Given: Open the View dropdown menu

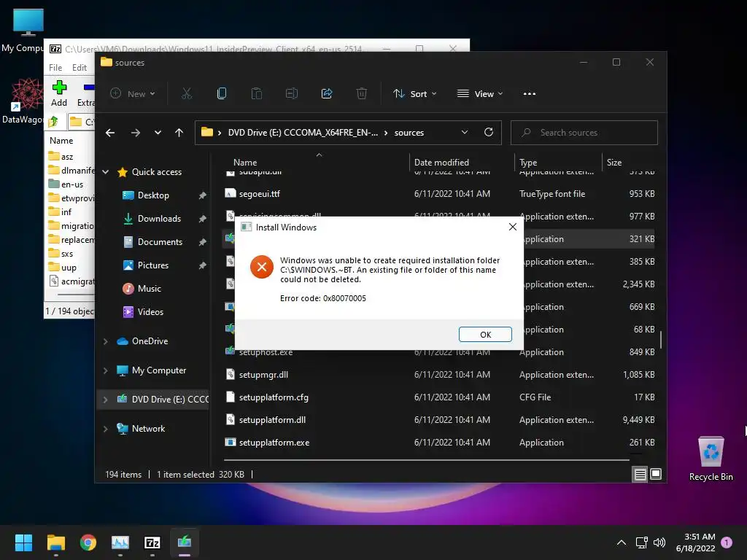Looking at the screenshot, I should [480, 93].
